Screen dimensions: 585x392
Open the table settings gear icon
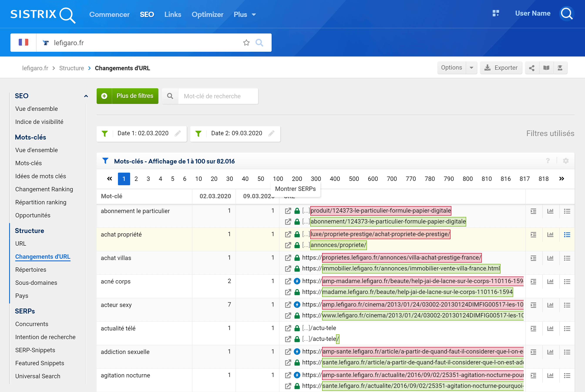tap(566, 161)
